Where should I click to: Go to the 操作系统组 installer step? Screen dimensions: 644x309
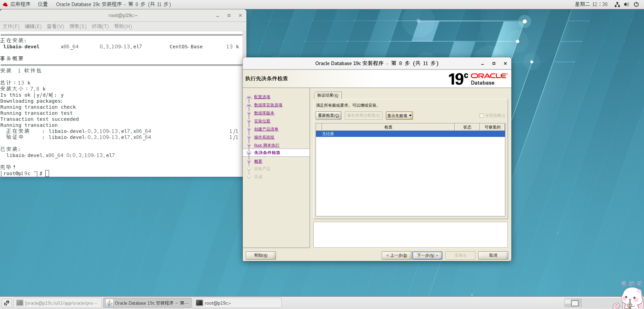coord(264,137)
